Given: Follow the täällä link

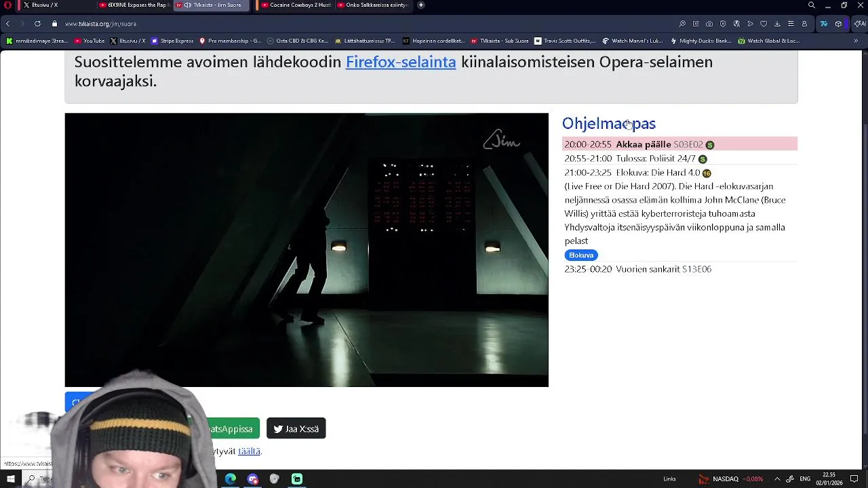Looking at the screenshot, I should (x=249, y=451).
